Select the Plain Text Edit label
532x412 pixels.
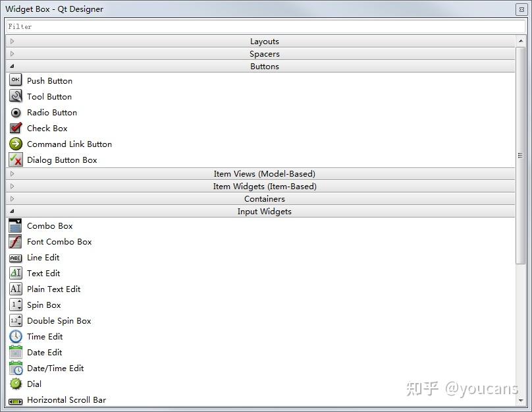pos(53,289)
